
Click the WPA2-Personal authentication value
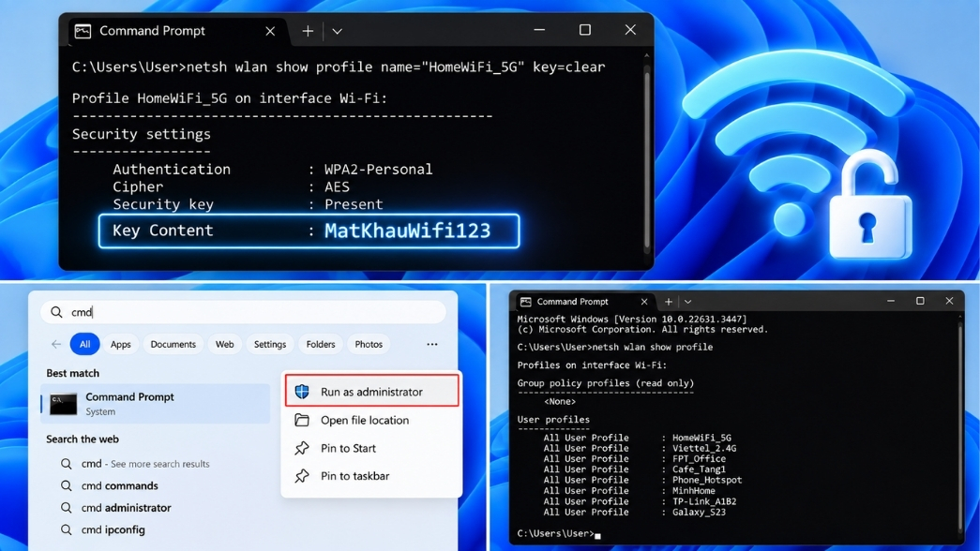click(378, 170)
